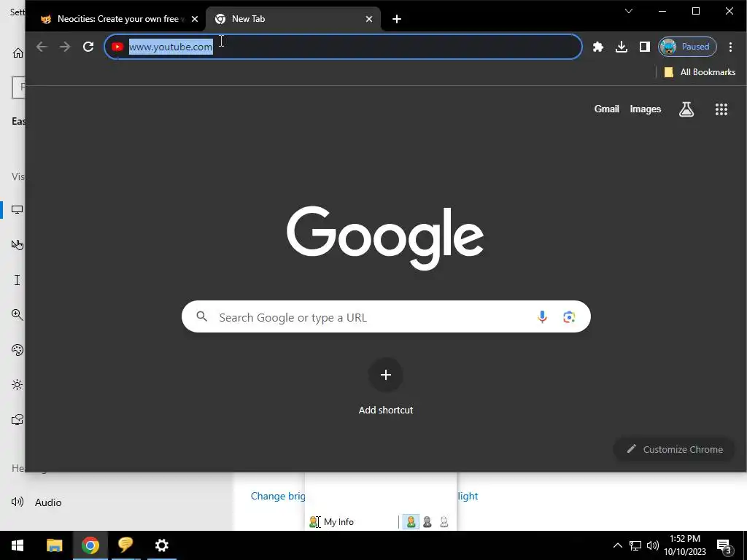This screenshot has width=747, height=560.
Task: Open Settings Home icon
Action: (x=18, y=52)
